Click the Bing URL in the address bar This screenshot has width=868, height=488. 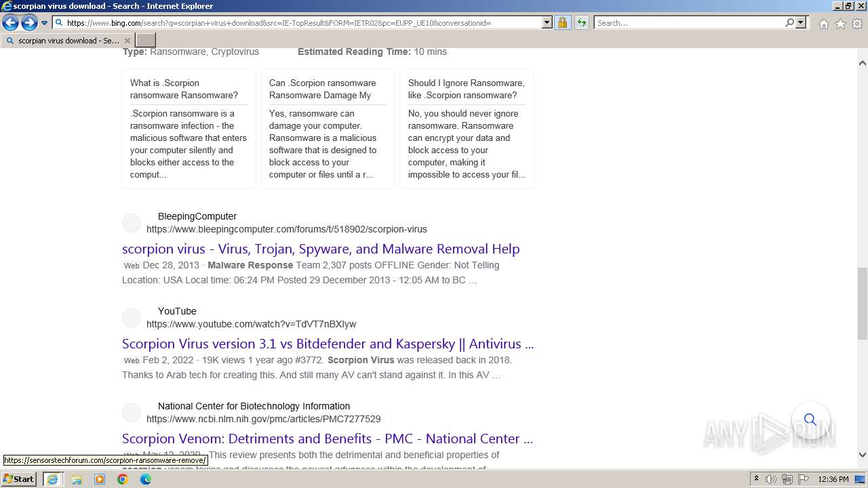pos(279,23)
